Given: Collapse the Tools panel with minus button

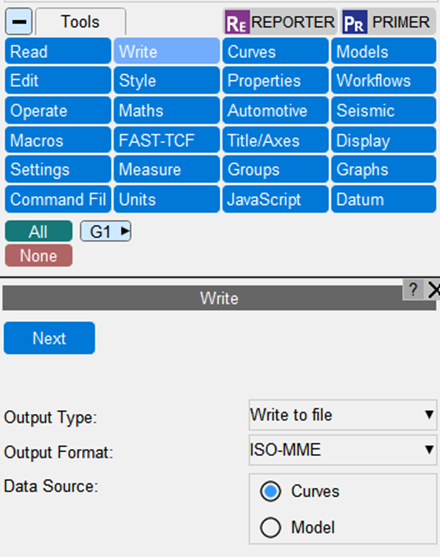Looking at the screenshot, I should tap(19, 22).
